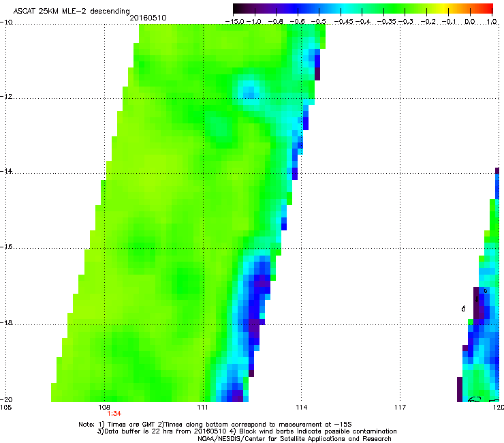The width and height of the screenshot is (504, 443).
Task: Click the color scale label -0.35
Action: pos(386,22)
